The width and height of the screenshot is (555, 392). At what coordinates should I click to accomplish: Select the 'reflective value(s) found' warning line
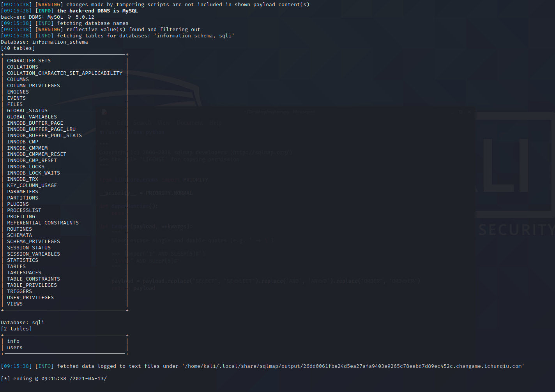pos(101,30)
